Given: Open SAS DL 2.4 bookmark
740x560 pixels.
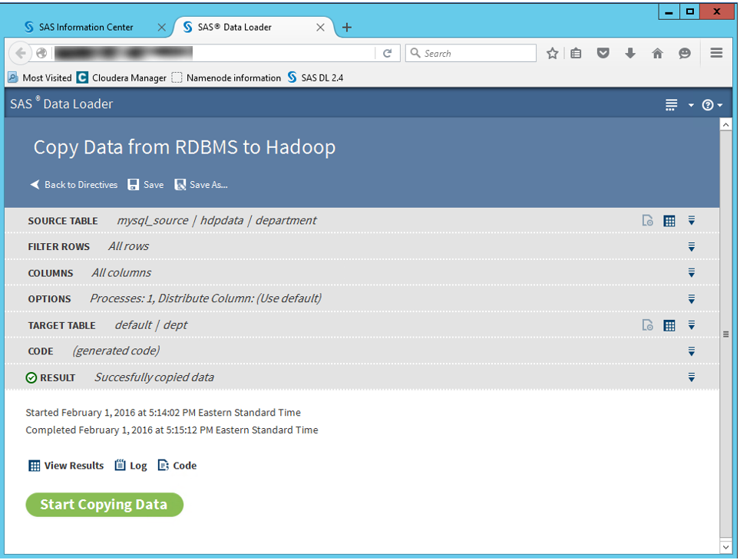Looking at the screenshot, I should (315, 77).
